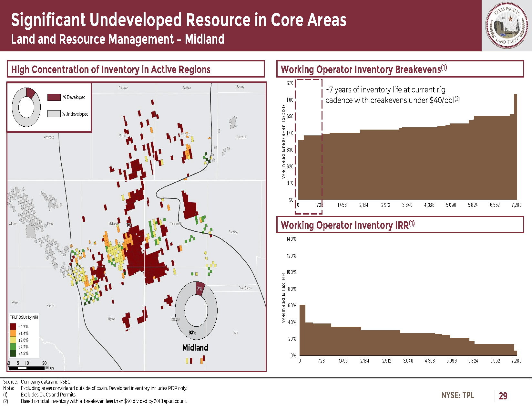Click the >4.2% dark green NRI swatch
Viewport: 532px width, 412px height.
tap(13, 354)
